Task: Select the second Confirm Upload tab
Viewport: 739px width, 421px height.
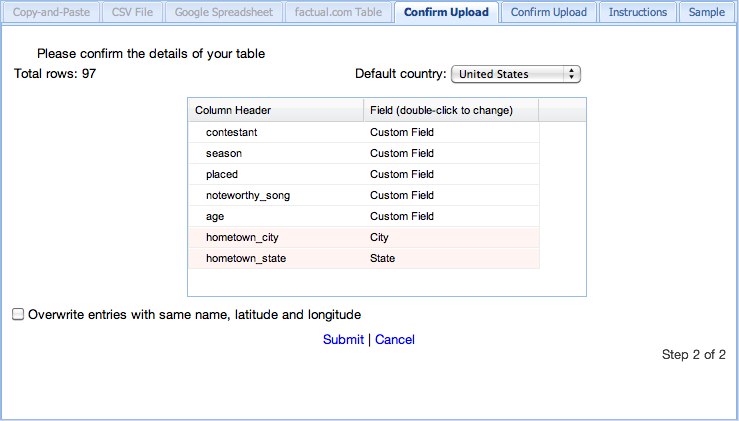Action: [549, 12]
